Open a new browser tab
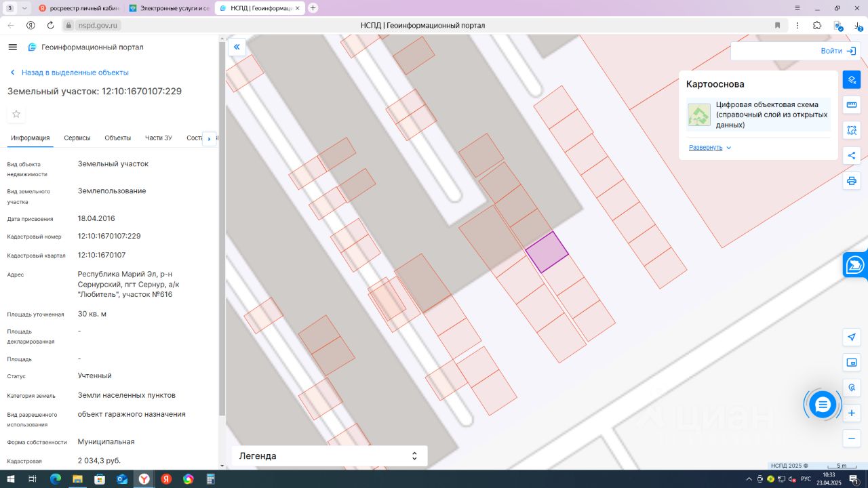 point(313,8)
